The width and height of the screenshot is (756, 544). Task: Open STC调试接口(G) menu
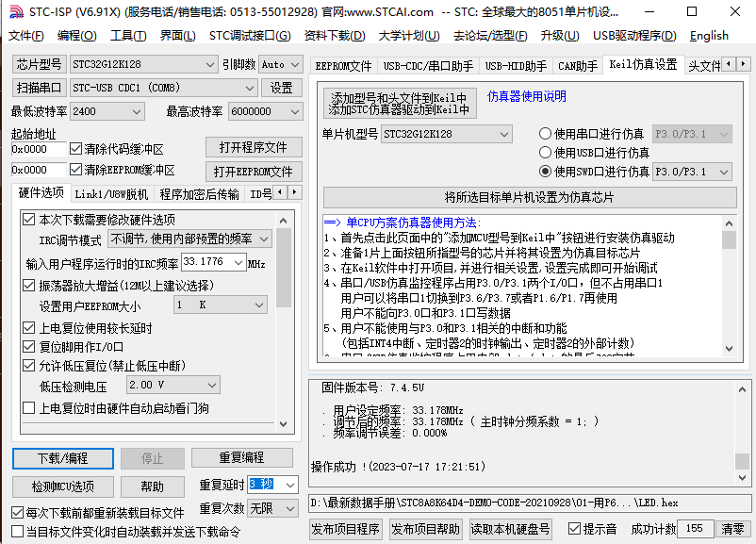[x=250, y=36]
